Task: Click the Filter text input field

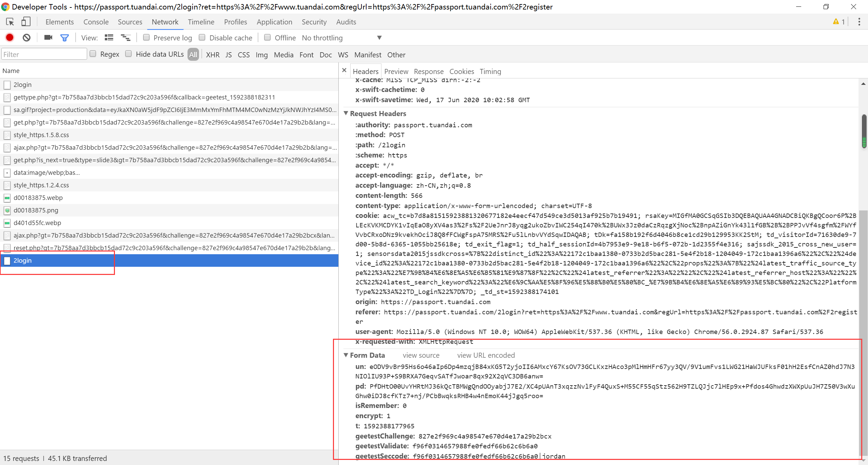Action: pyautogui.click(x=44, y=54)
